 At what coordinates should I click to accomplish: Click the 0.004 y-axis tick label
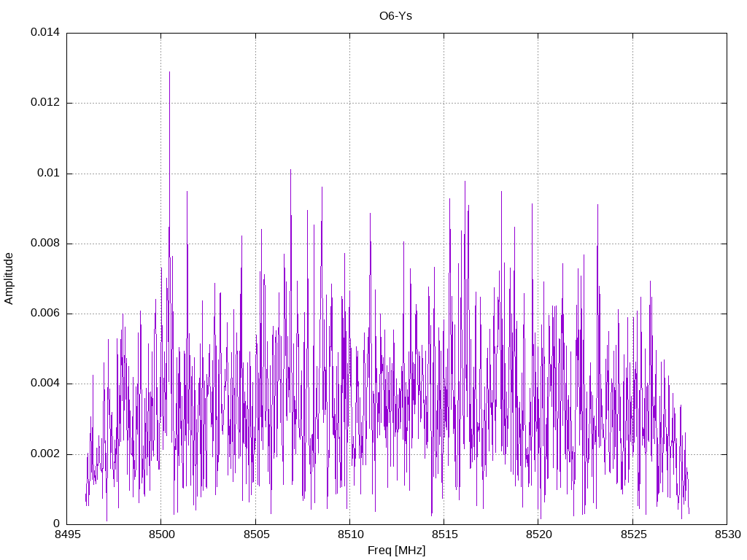point(45,384)
